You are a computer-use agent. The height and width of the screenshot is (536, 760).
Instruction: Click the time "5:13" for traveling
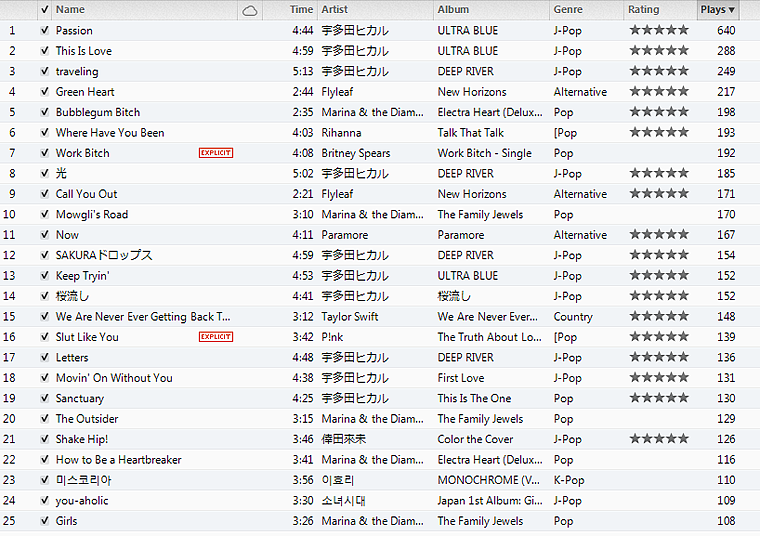(x=303, y=71)
